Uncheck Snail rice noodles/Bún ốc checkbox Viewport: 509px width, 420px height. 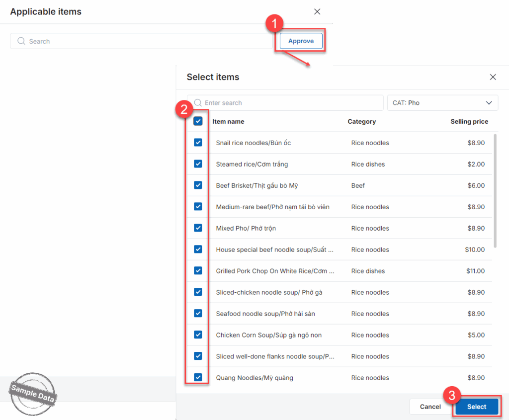coord(198,143)
